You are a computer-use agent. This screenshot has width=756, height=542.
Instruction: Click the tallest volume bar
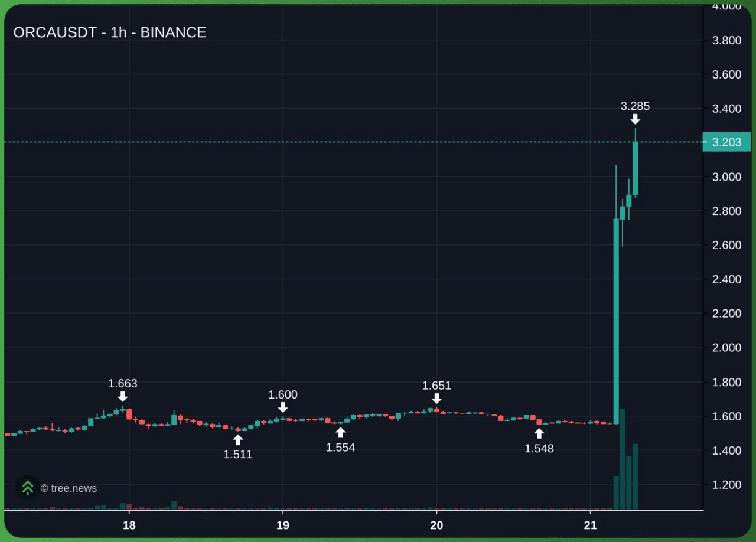[x=623, y=459]
